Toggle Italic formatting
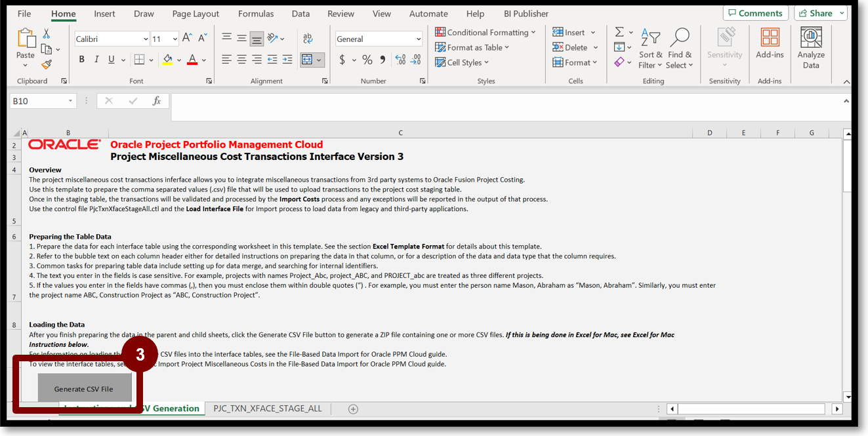Image resolution: width=868 pixels, height=436 pixels. pyautogui.click(x=97, y=60)
